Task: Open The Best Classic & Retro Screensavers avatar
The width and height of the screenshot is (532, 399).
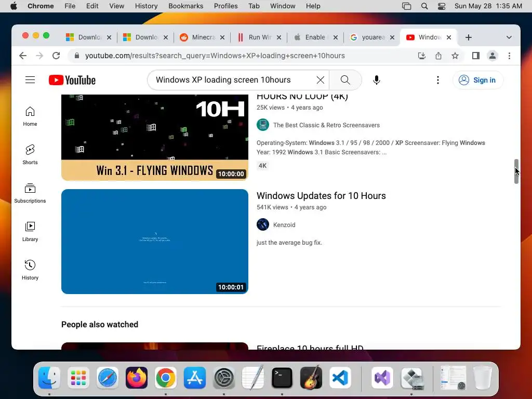Action: pyautogui.click(x=262, y=125)
